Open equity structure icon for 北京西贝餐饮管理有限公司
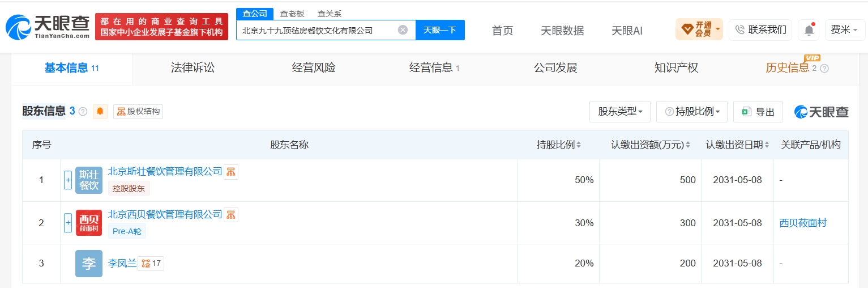The image size is (868, 288). 231,215
